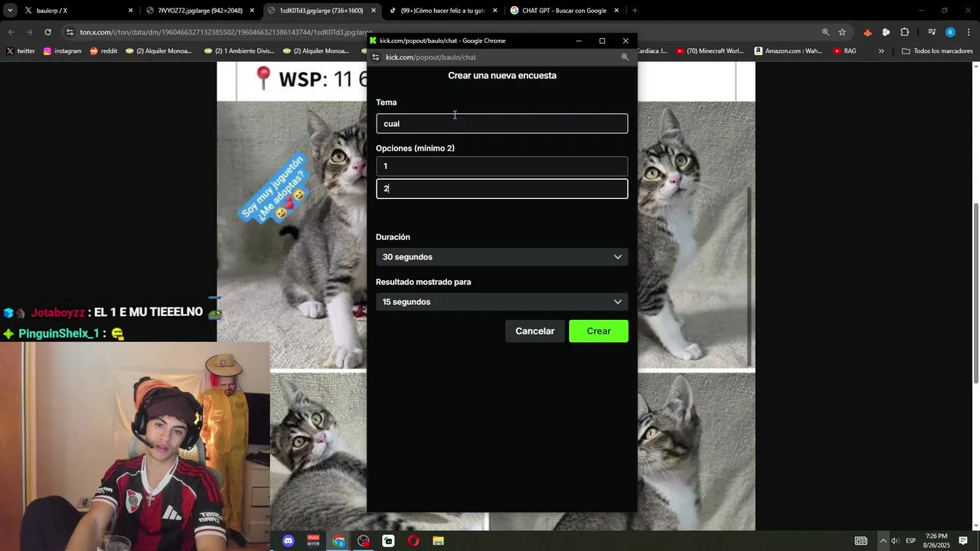980x551 pixels.
Task: Click site info icon in kick popout
Action: [x=375, y=57]
